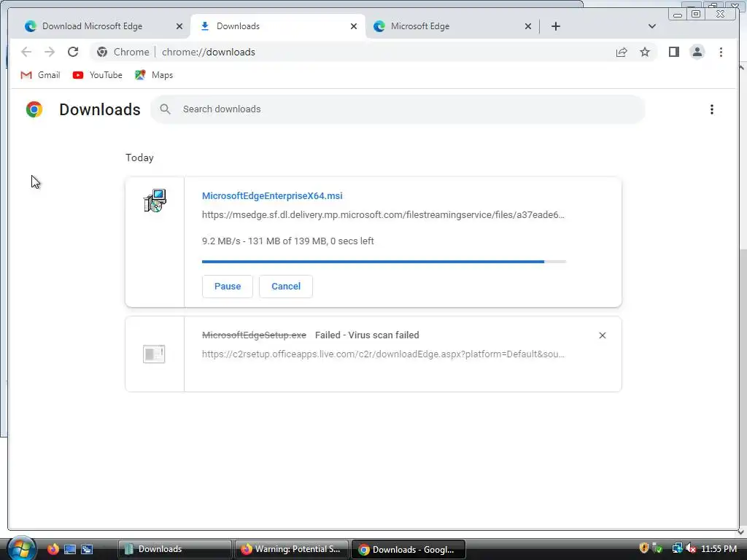Open the Windows Start orb
This screenshot has width=747, height=560.
point(21,548)
